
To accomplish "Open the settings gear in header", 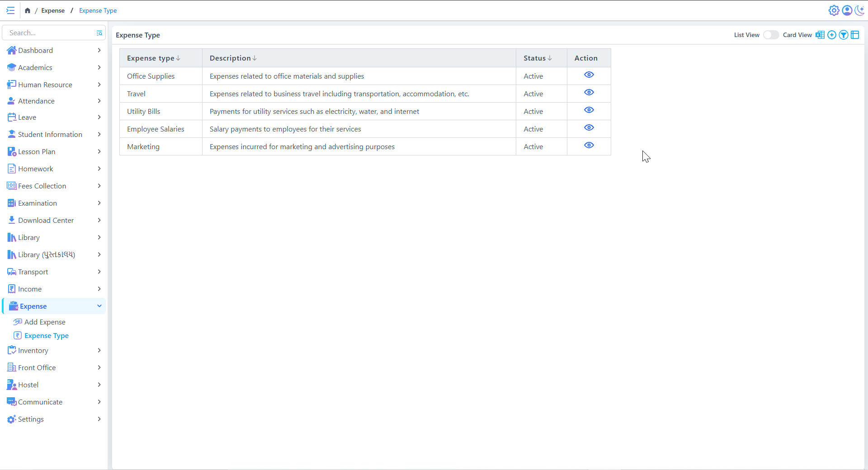I will pos(834,10).
